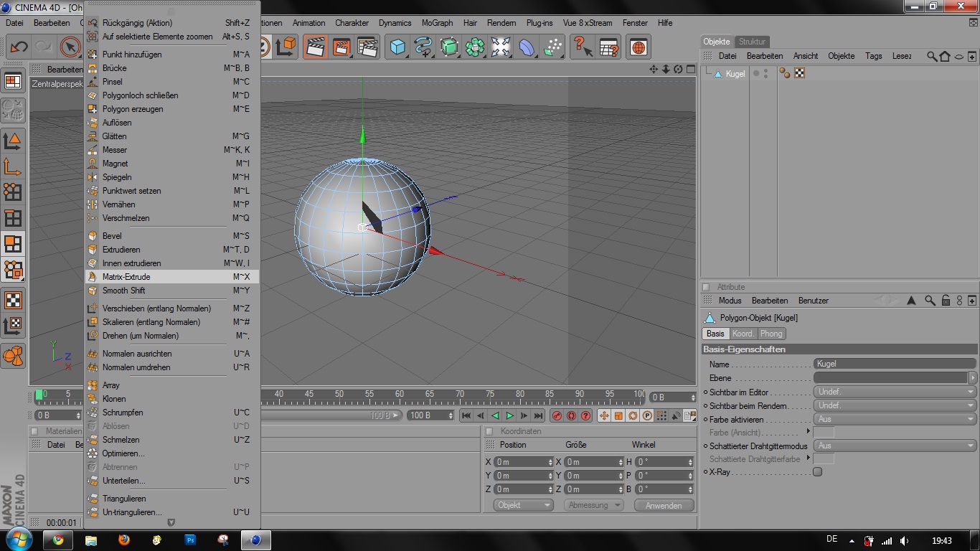Choose Matrix-Extrude from the menu
The width and height of the screenshot is (980, 551).
(171, 277)
